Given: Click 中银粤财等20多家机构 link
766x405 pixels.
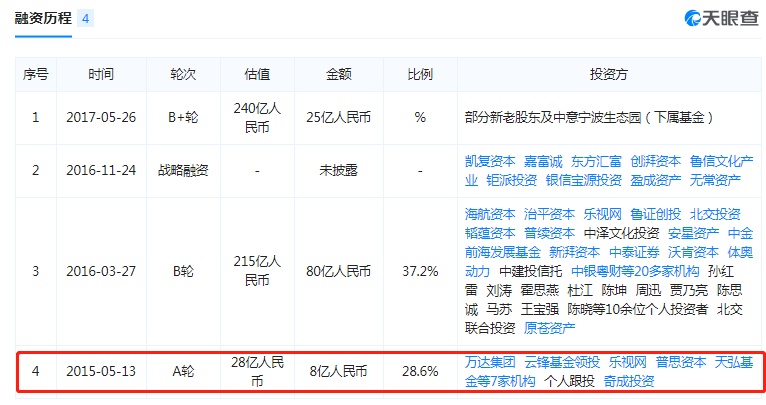Looking at the screenshot, I should coord(635,271).
